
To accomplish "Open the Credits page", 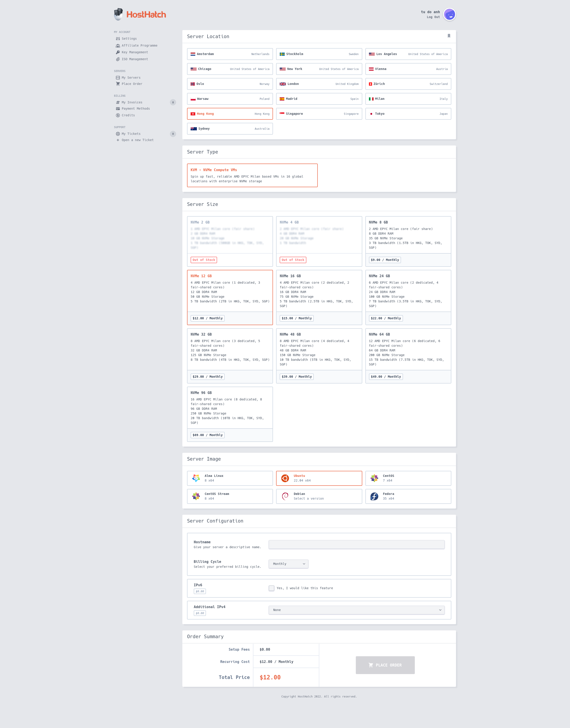I will coord(128,115).
